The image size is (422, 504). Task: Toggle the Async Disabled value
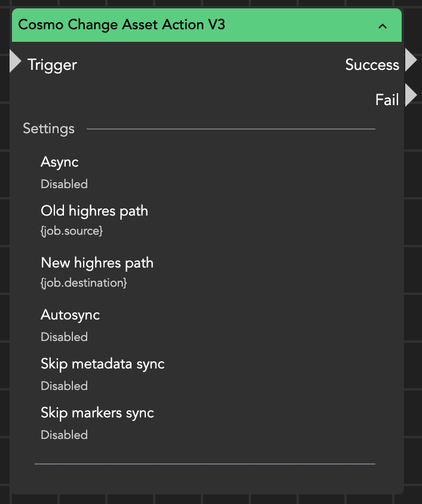point(64,184)
